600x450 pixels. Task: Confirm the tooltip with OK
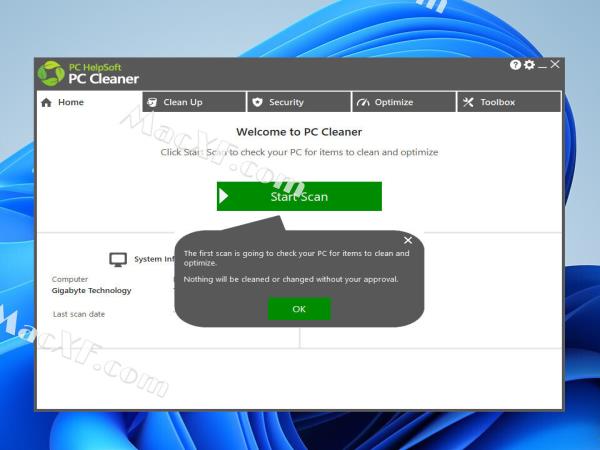point(299,309)
